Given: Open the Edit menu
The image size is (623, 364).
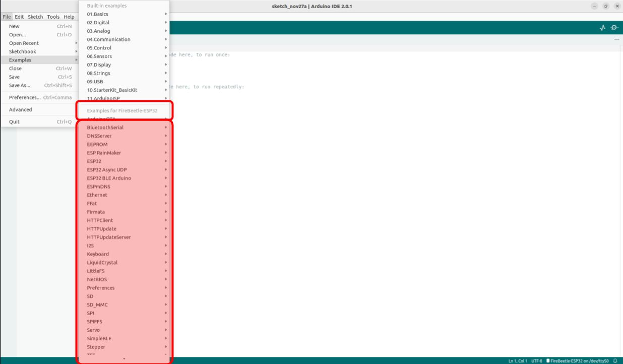Looking at the screenshot, I should pos(19,17).
